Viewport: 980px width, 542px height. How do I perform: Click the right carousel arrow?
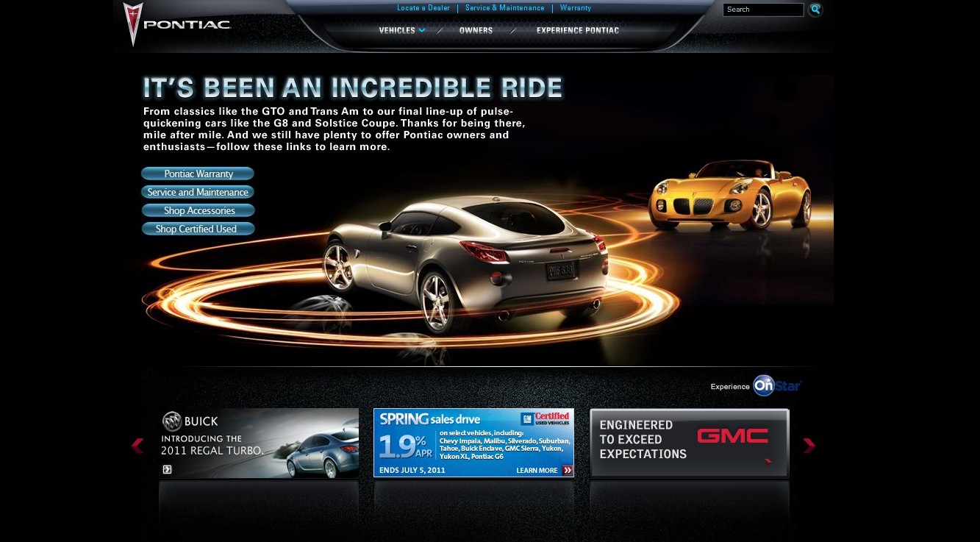(x=809, y=446)
